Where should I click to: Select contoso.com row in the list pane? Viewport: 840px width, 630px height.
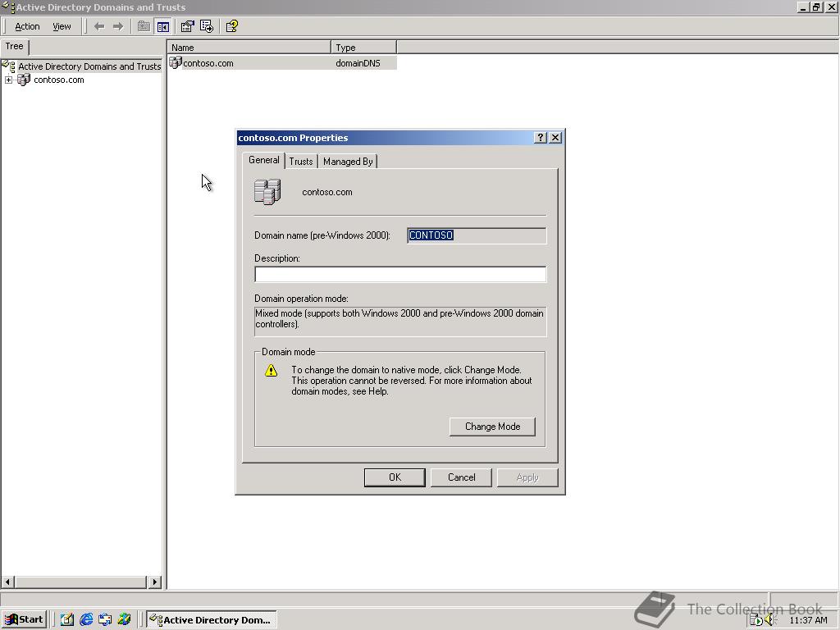tap(282, 63)
